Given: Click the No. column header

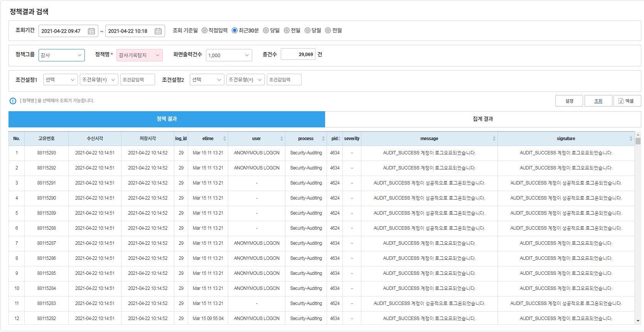Looking at the screenshot, I should pos(17,139).
